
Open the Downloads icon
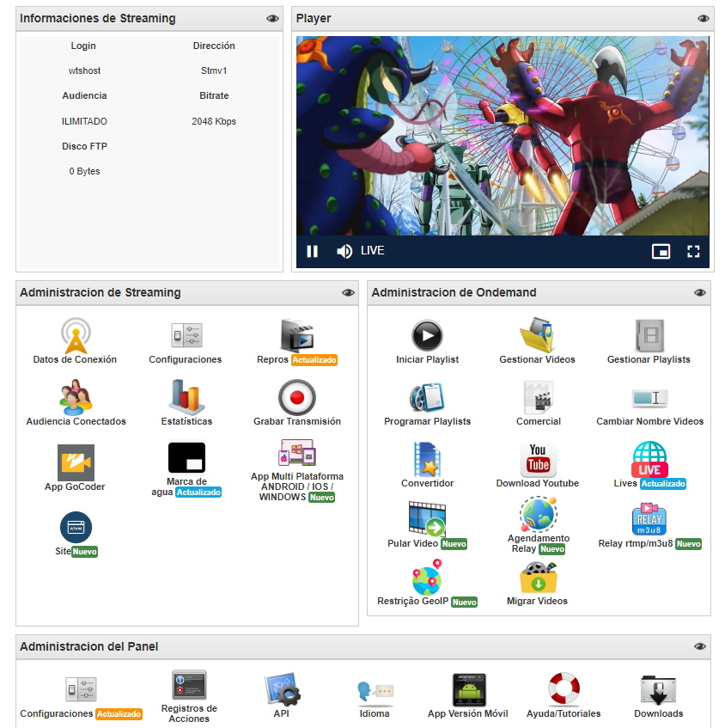[x=658, y=689]
